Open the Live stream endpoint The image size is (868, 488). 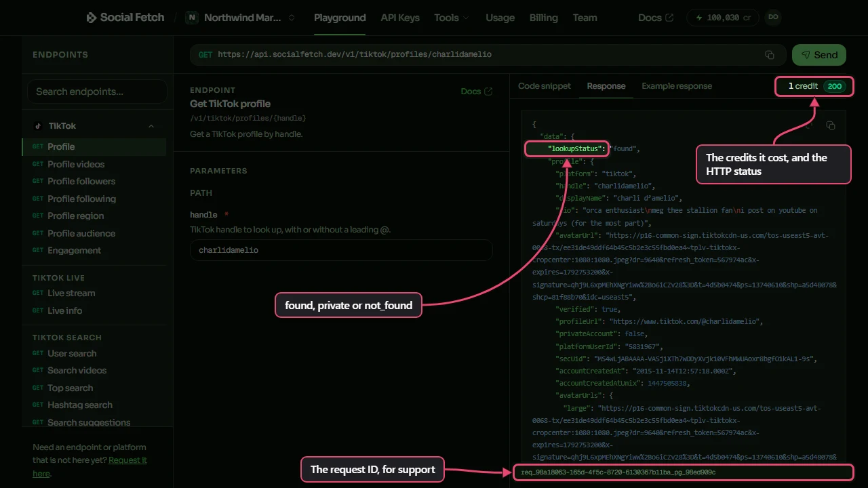coord(94,293)
